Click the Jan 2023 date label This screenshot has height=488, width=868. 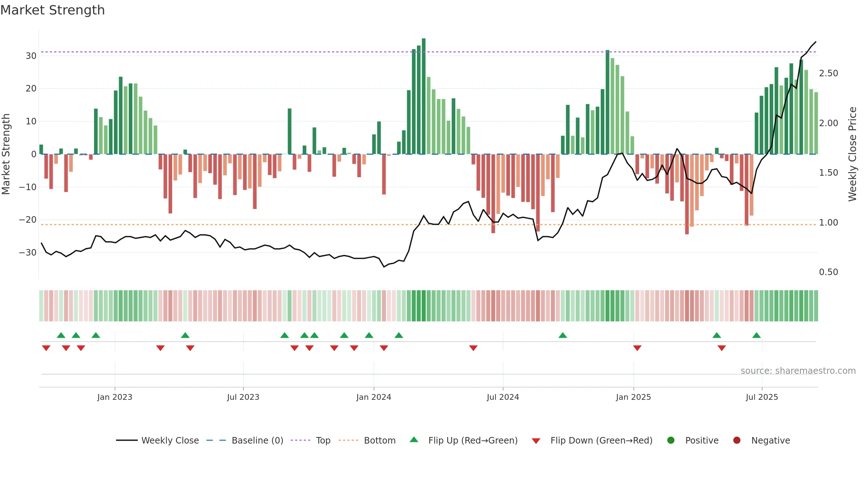tap(115, 397)
